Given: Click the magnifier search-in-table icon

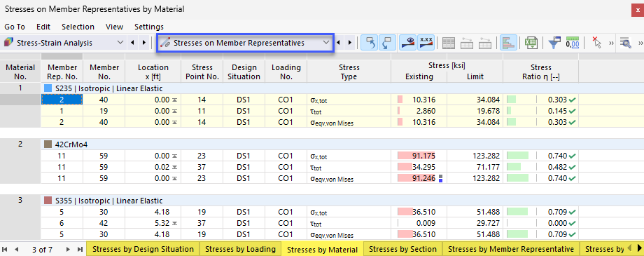Looking at the screenshot, I should (626, 43).
